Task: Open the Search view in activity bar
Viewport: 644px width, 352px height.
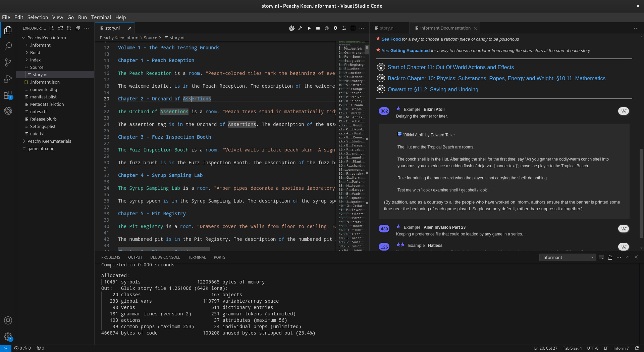Action: pos(8,46)
